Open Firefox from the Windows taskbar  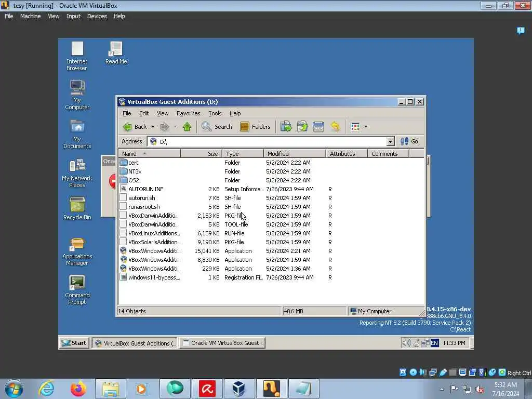coord(78,389)
